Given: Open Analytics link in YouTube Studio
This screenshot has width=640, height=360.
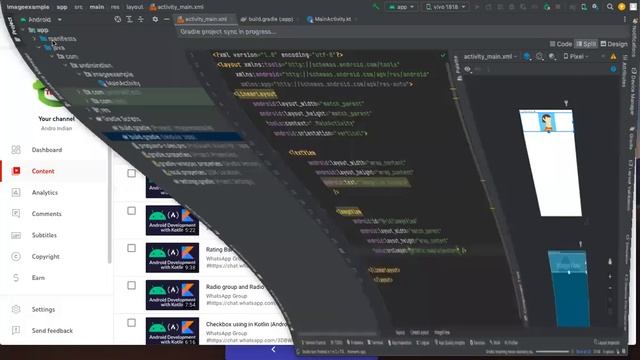Looking at the screenshot, I should pos(45,192).
